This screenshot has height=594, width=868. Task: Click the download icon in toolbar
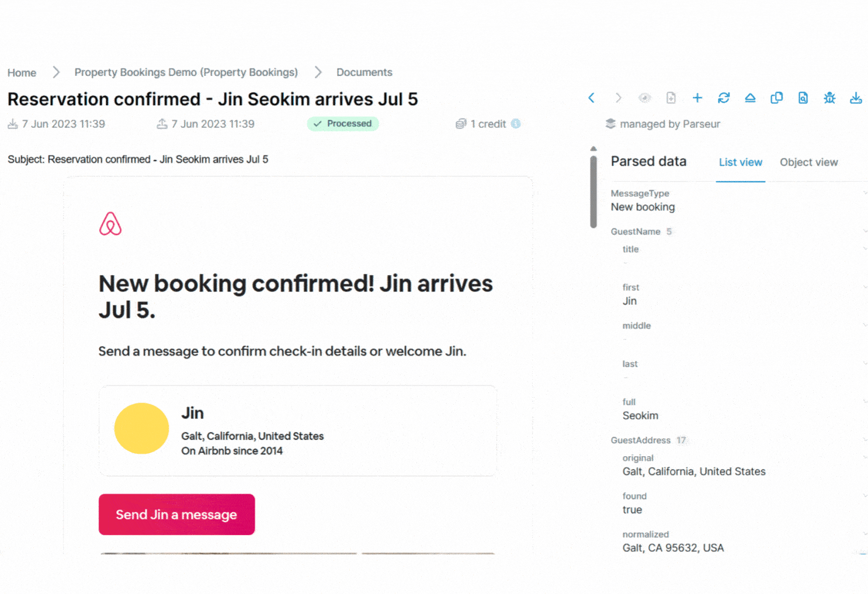coord(856,98)
